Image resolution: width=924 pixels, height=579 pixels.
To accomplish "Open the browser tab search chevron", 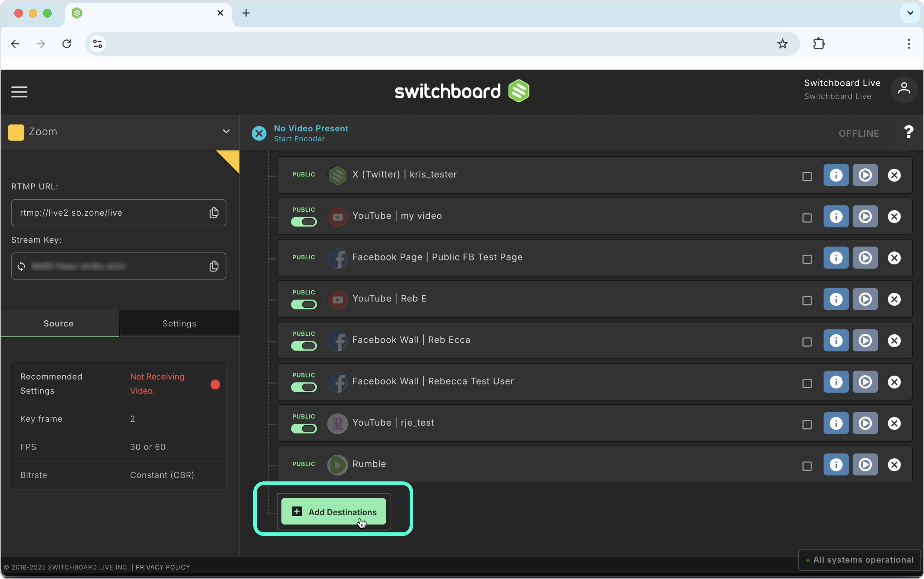I will click(x=910, y=13).
